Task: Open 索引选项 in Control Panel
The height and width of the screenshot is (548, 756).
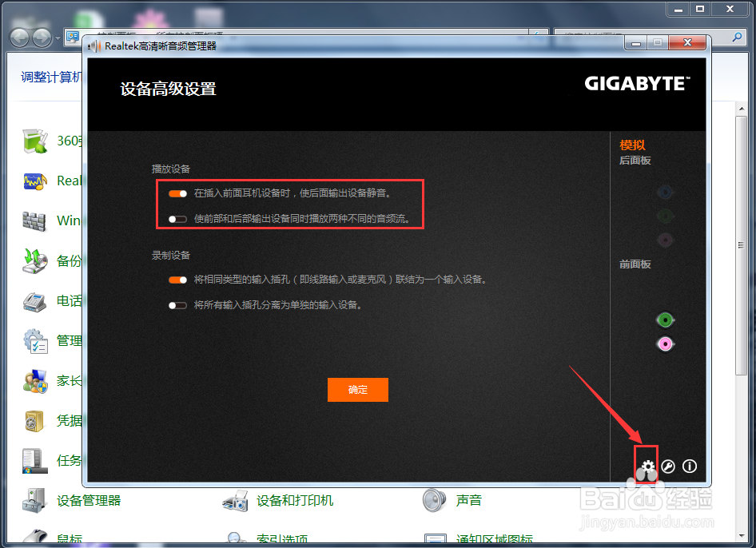Action: (282, 540)
